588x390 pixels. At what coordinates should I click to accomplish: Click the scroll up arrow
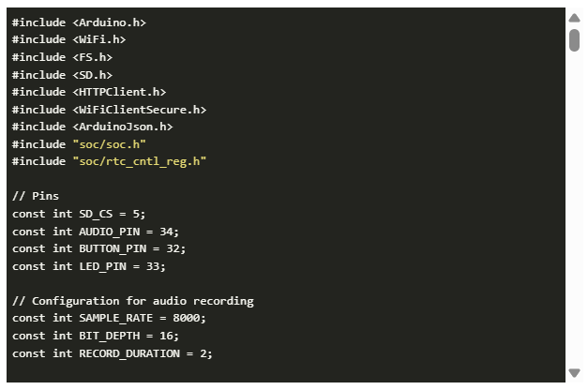[574, 18]
